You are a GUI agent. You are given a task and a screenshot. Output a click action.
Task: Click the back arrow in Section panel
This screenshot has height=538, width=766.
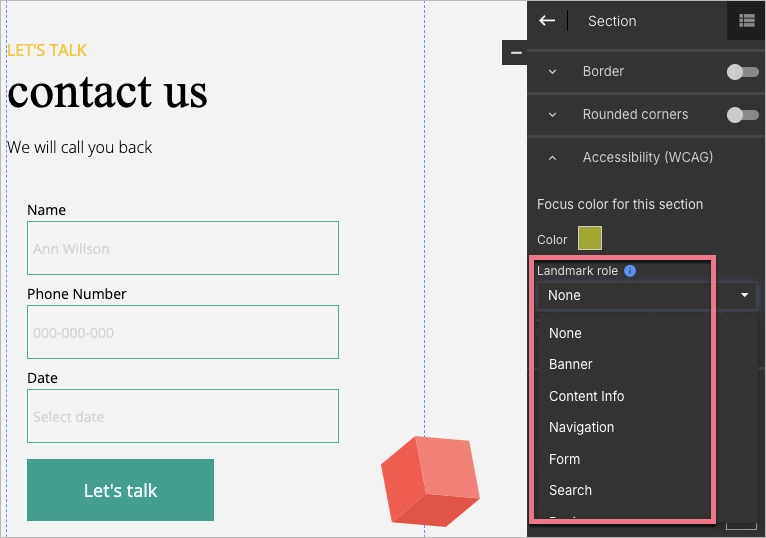pyautogui.click(x=546, y=21)
